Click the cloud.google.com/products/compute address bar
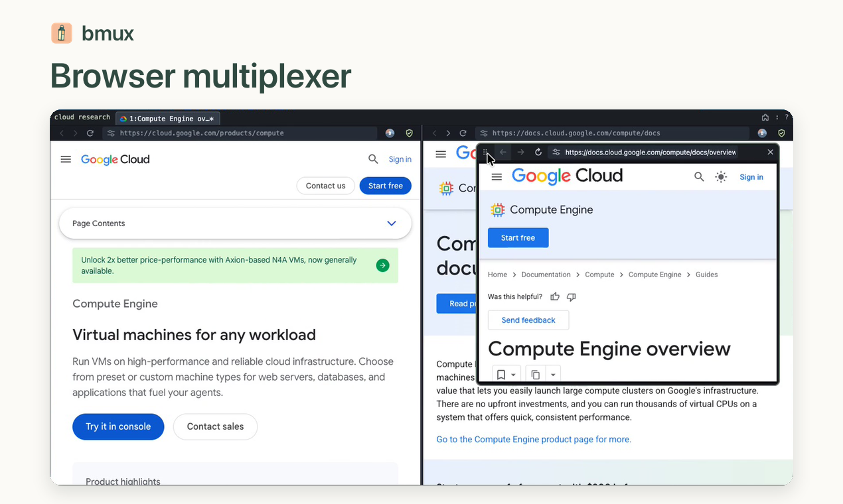Viewport: 843px width, 504px height. (240, 133)
